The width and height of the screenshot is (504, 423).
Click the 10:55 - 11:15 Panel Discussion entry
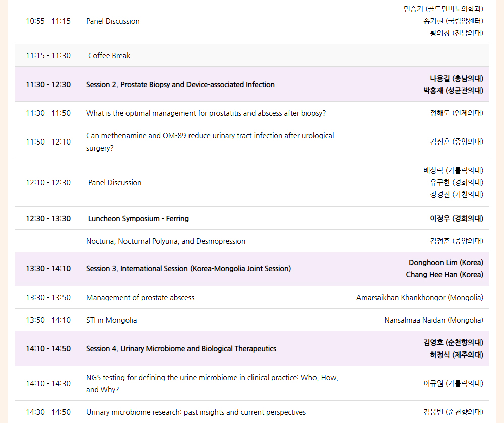click(112, 21)
